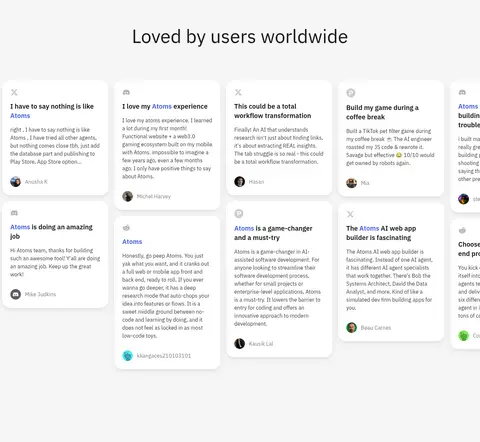Viewport: 480px width, 442px height.
Task: Click the review text starting 'Built a TikTok pet filter game'
Action: click(390, 147)
